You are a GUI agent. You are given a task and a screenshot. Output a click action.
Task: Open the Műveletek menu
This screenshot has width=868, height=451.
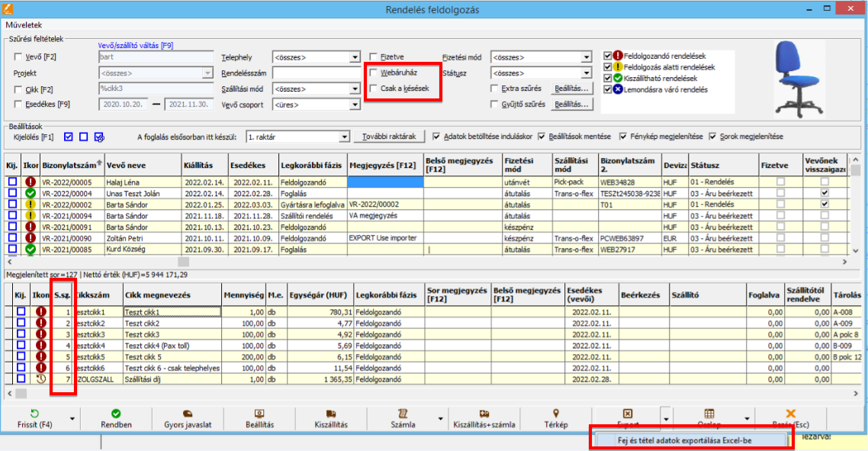[x=24, y=25]
